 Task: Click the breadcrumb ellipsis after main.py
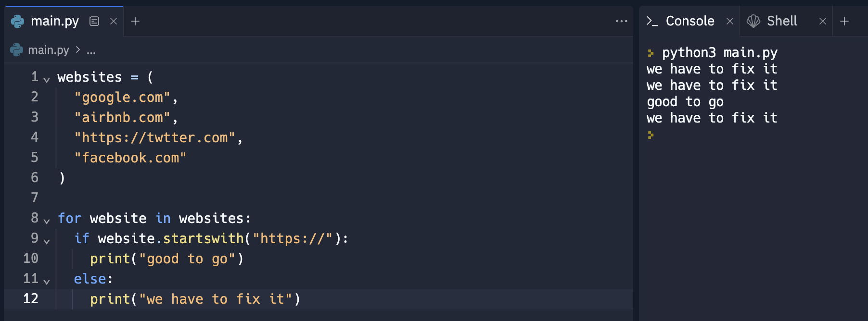[91, 51]
